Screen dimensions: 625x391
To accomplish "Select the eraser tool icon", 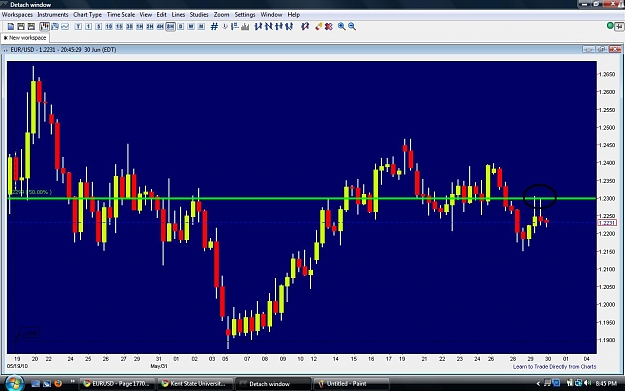I will (x=318, y=27).
